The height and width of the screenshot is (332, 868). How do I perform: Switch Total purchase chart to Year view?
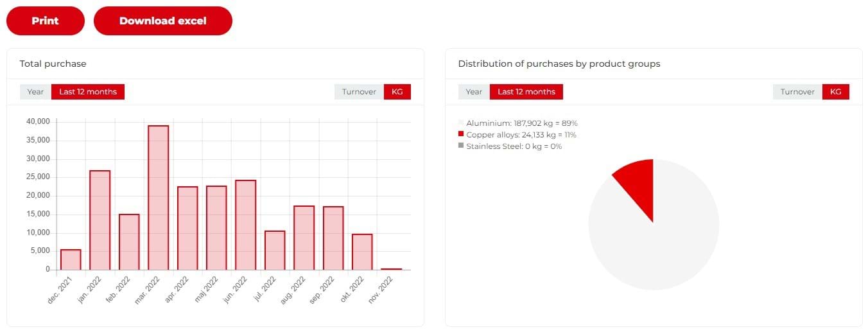click(x=35, y=92)
